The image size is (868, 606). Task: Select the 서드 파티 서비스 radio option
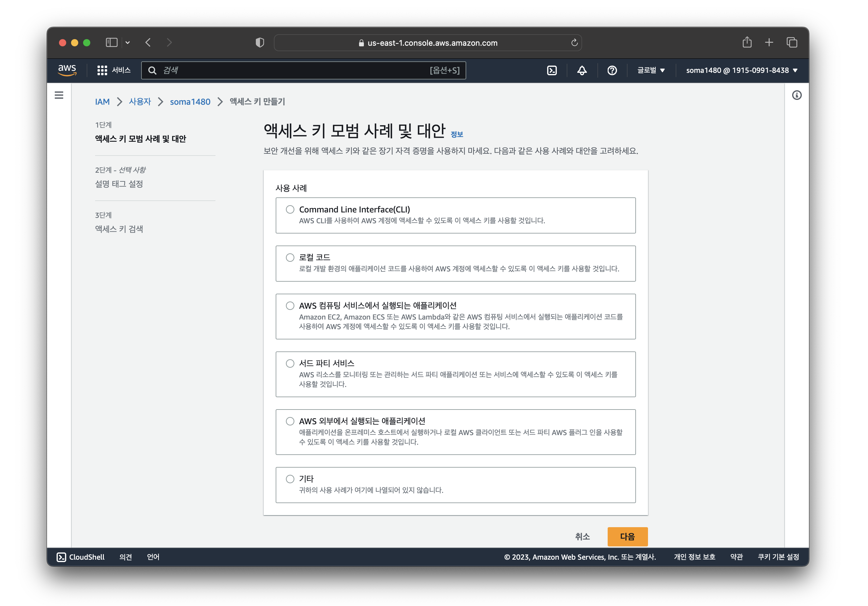point(290,363)
